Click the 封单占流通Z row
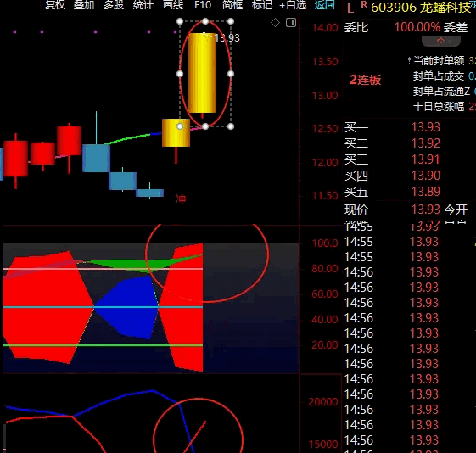Viewport: 476px width, 453px height. point(444,91)
